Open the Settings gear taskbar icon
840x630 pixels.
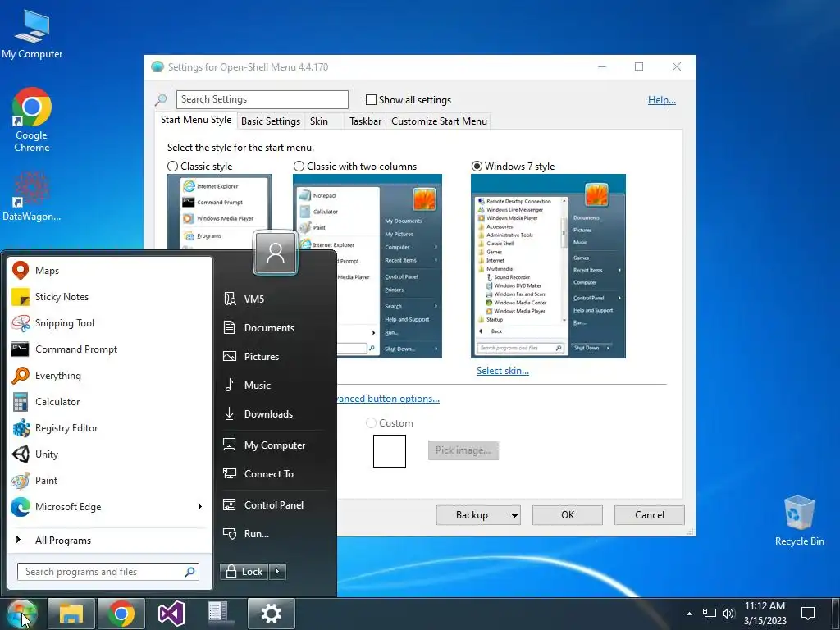pyautogui.click(x=271, y=614)
